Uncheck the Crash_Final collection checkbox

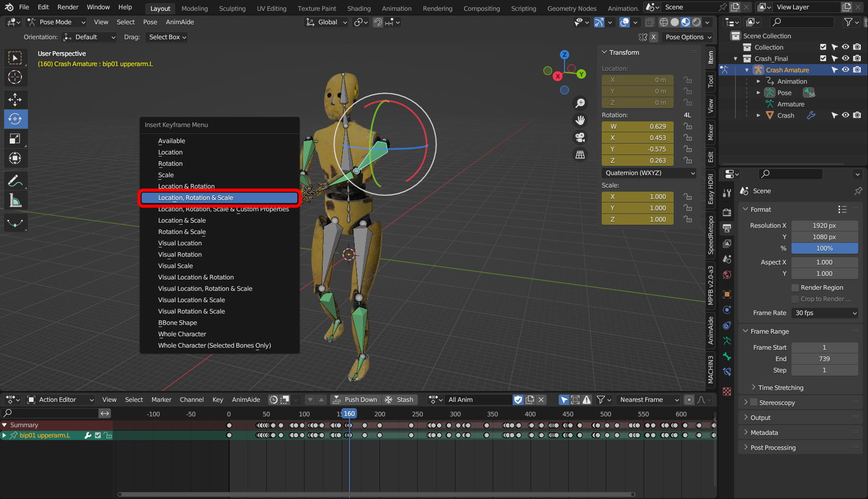pyautogui.click(x=823, y=58)
